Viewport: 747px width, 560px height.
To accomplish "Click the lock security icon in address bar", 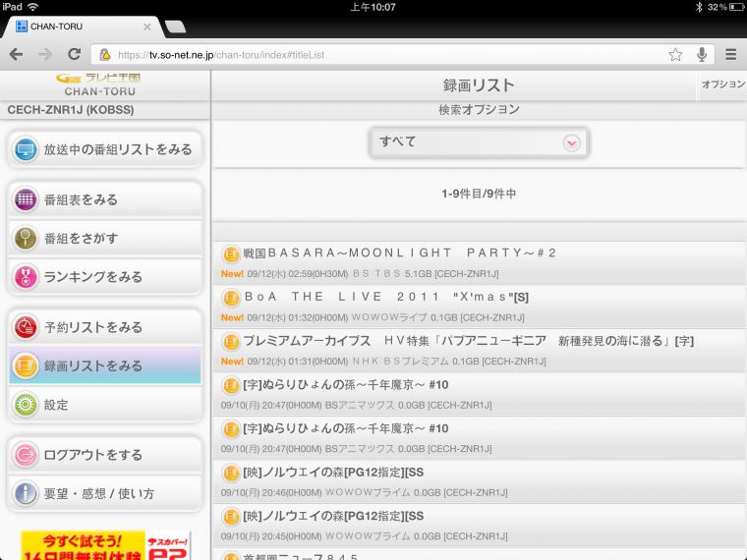I will pyautogui.click(x=105, y=55).
